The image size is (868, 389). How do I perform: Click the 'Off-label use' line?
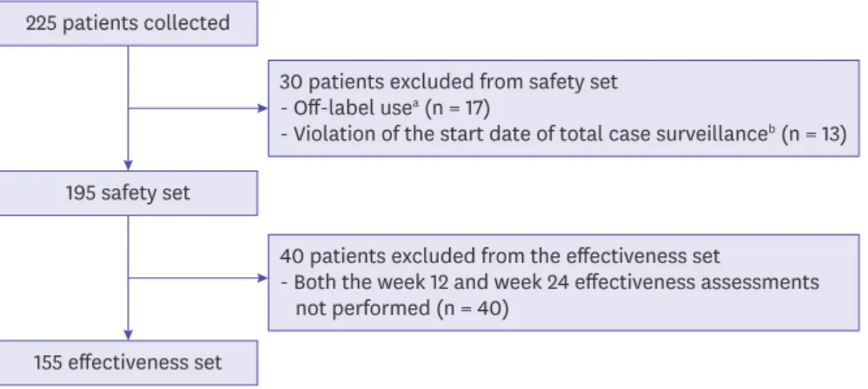pos(385,108)
